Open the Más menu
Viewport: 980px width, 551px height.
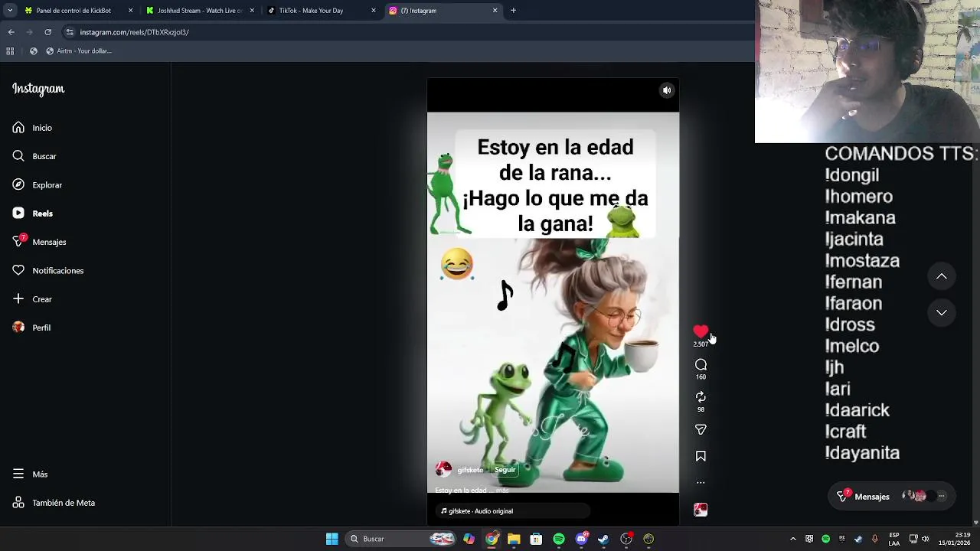tap(30, 474)
